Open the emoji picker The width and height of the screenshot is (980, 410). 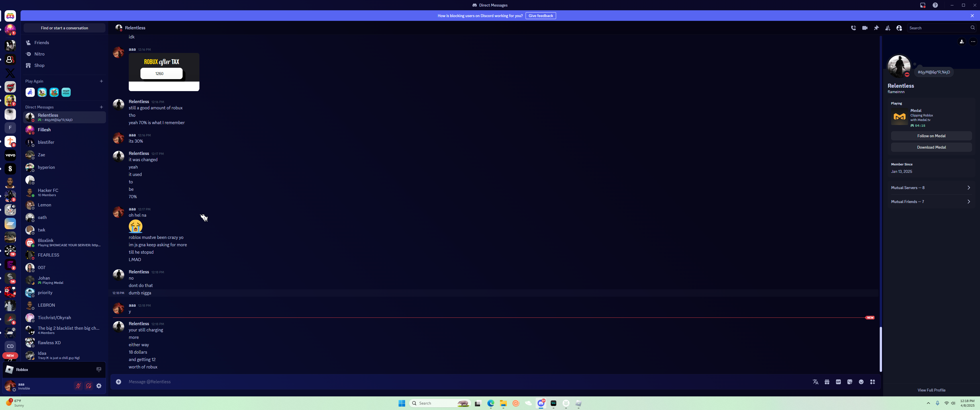pyautogui.click(x=861, y=382)
